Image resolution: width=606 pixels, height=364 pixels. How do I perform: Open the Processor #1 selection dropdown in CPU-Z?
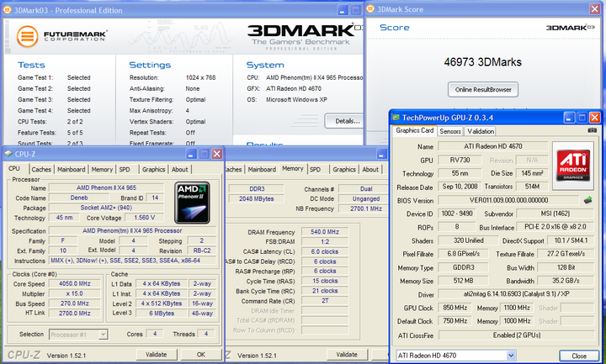[x=103, y=335]
